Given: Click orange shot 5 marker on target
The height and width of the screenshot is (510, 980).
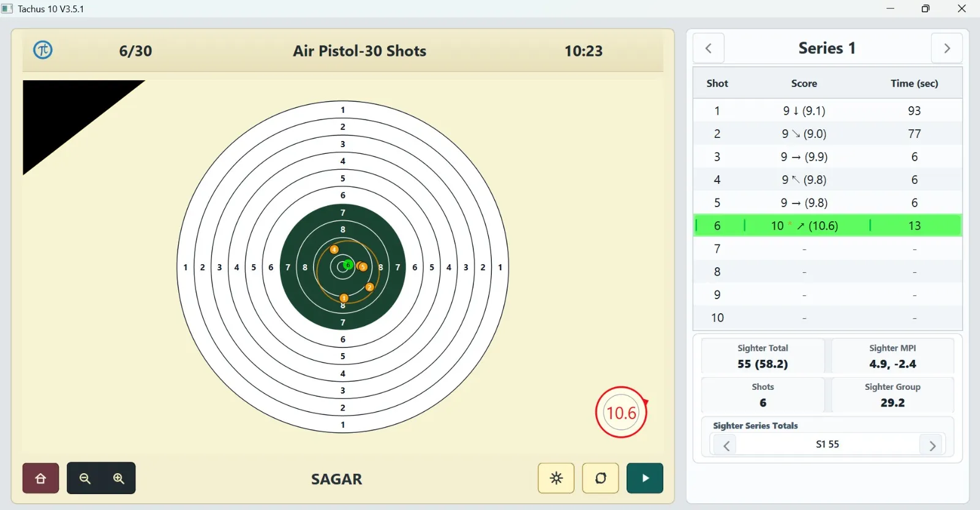Looking at the screenshot, I should [363, 267].
